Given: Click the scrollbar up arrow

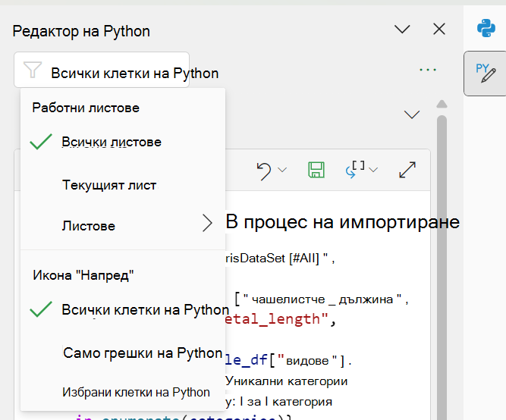Looking at the screenshot, I should click(442, 104).
